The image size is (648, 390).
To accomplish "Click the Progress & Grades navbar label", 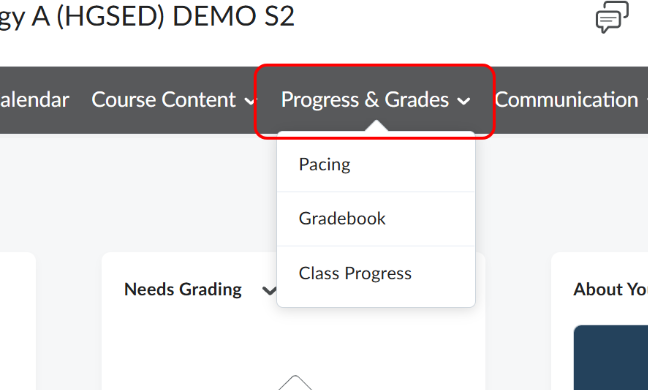I will click(x=365, y=100).
